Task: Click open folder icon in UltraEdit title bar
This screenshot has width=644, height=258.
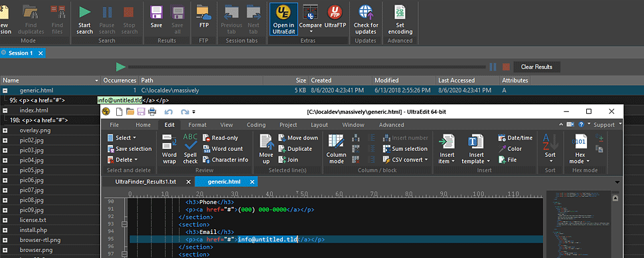Action: 130,111
